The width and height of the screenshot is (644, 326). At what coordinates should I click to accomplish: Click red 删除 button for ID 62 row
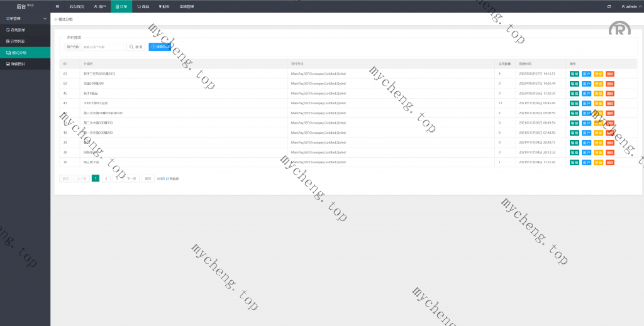[x=610, y=84]
